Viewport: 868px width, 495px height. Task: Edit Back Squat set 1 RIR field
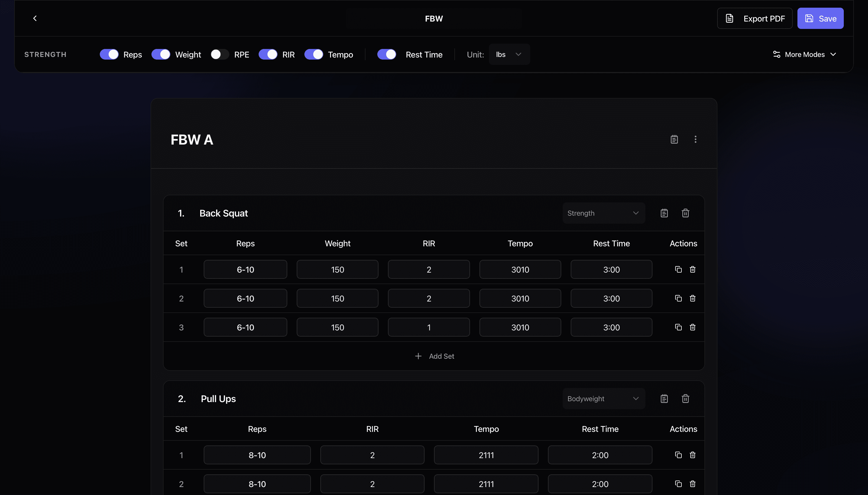coord(429,270)
